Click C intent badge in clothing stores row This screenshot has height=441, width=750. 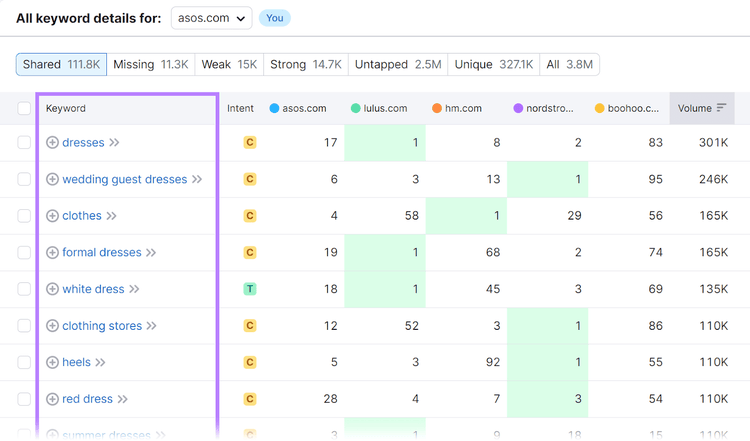[x=250, y=326]
